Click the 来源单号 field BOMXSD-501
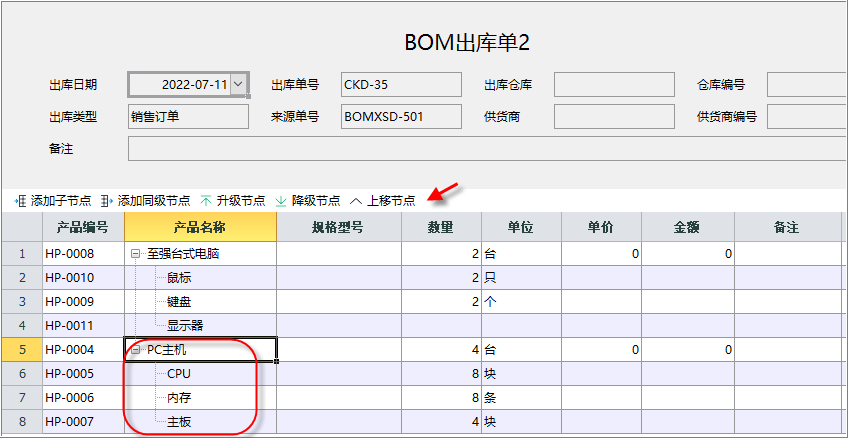Image resolution: width=848 pixels, height=438 pixels. [401, 117]
